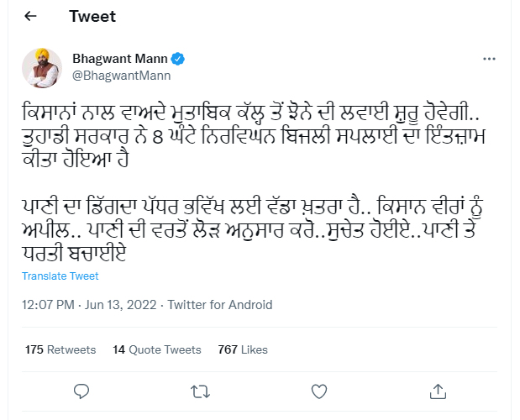Open the 12:07 PM · Jun 13, 2022 timestamp
The width and height of the screenshot is (520, 420).
(x=90, y=305)
